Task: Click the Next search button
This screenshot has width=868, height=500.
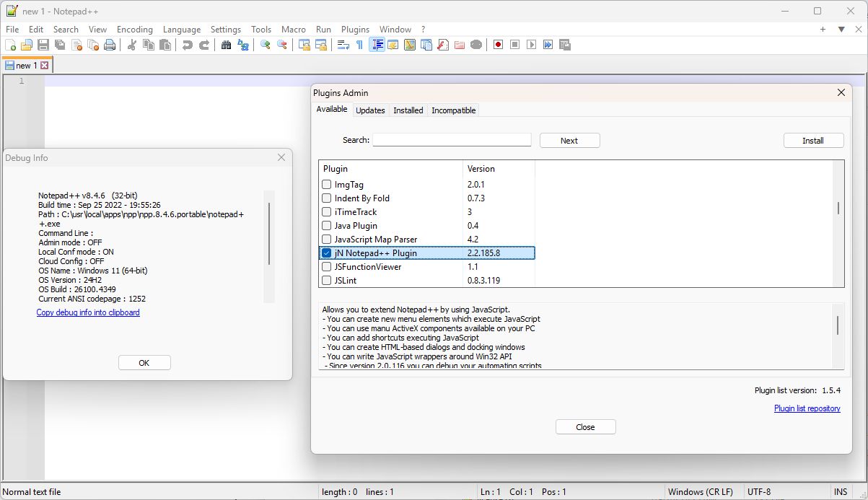Action: 569,141
